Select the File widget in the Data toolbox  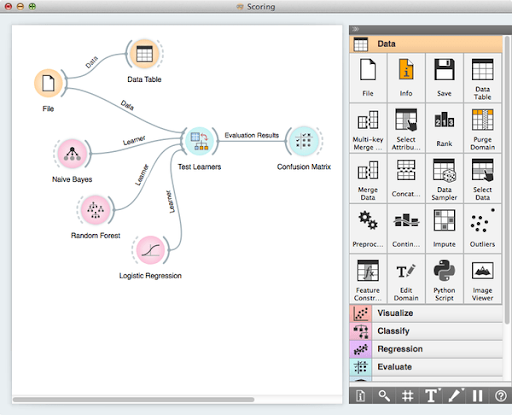pyautogui.click(x=368, y=78)
